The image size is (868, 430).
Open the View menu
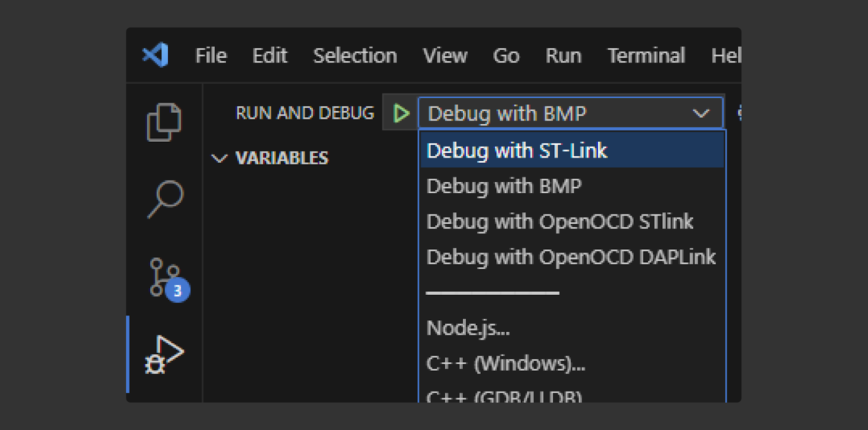pos(445,55)
